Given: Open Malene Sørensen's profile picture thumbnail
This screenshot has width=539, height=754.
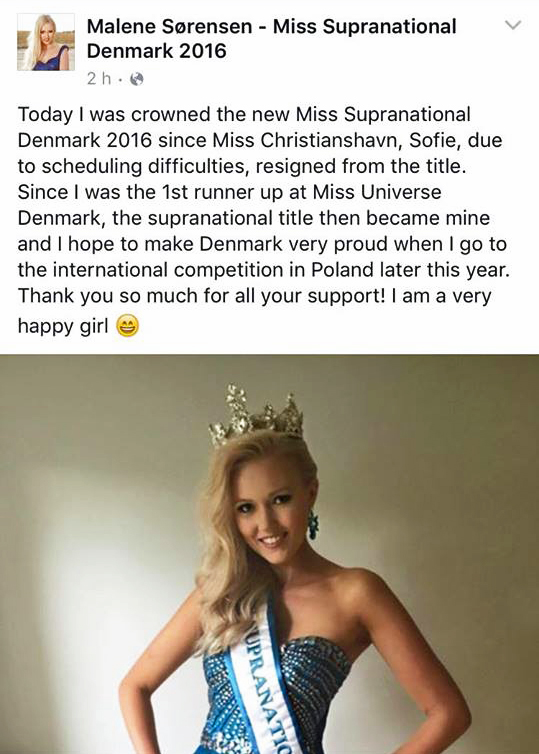Looking at the screenshot, I should point(46,42).
